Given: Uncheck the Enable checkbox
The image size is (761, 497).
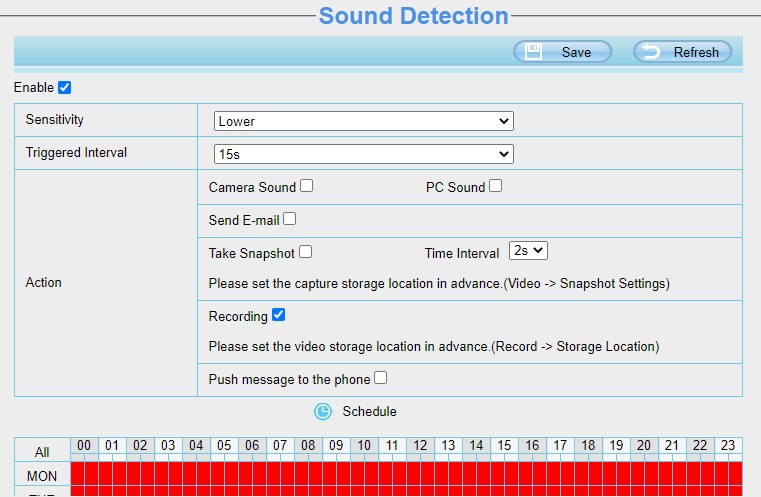Looking at the screenshot, I should [x=65, y=87].
